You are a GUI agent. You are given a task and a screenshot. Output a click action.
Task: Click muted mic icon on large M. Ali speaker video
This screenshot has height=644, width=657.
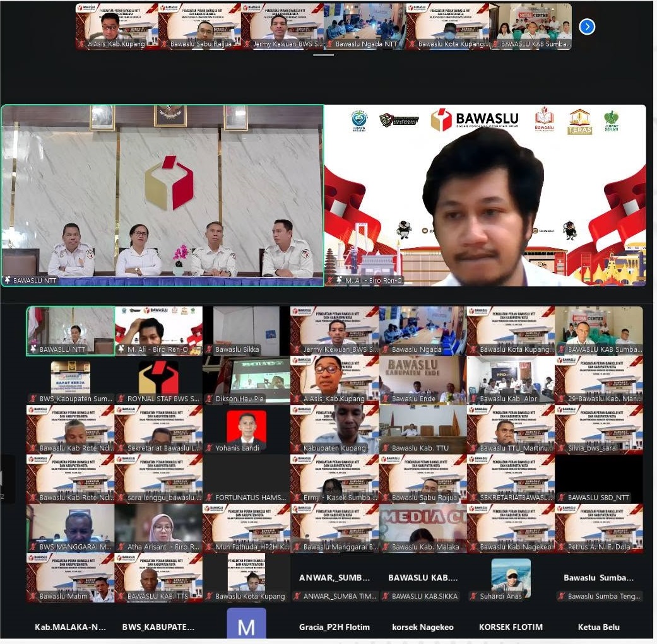coord(331,280)
